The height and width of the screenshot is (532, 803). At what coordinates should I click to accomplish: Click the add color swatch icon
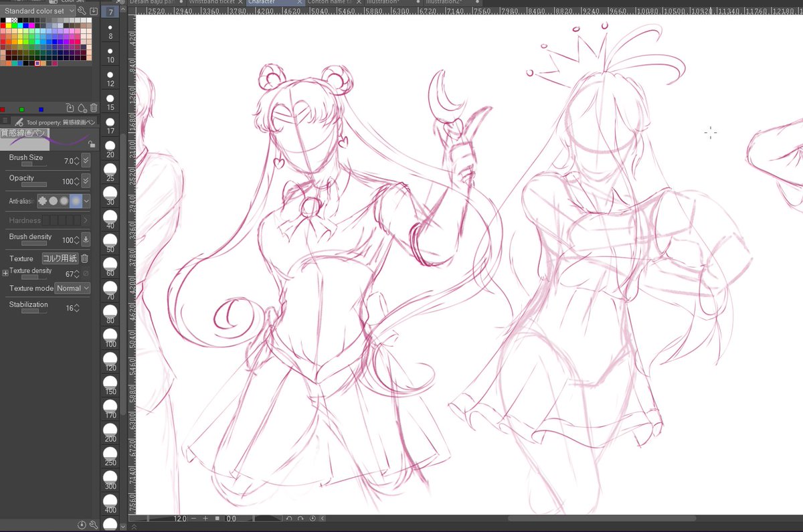(x=70, y=108)
